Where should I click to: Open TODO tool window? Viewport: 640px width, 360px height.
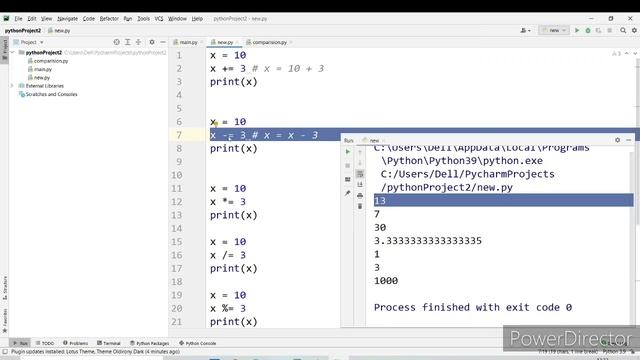pos(45,343)
